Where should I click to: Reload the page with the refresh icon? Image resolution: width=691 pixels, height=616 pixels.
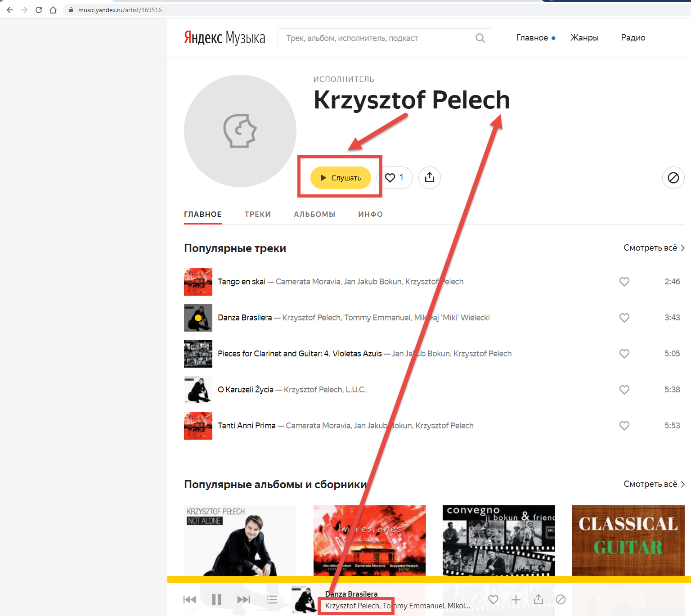[x=39, y=10]
